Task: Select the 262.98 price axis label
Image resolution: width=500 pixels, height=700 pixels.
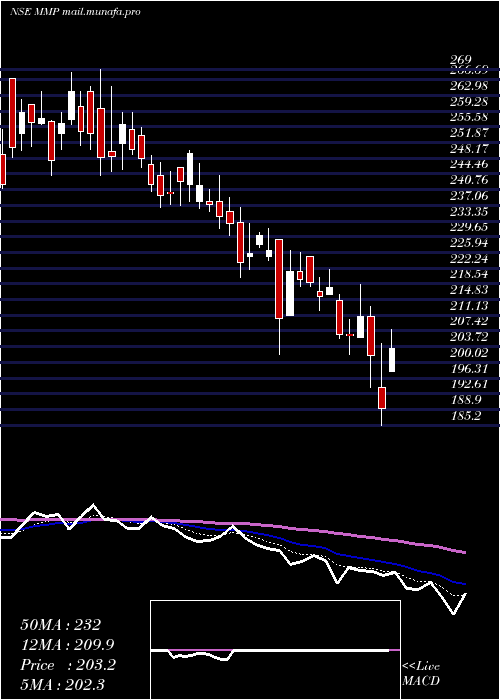Action: (x=469, y=86)
